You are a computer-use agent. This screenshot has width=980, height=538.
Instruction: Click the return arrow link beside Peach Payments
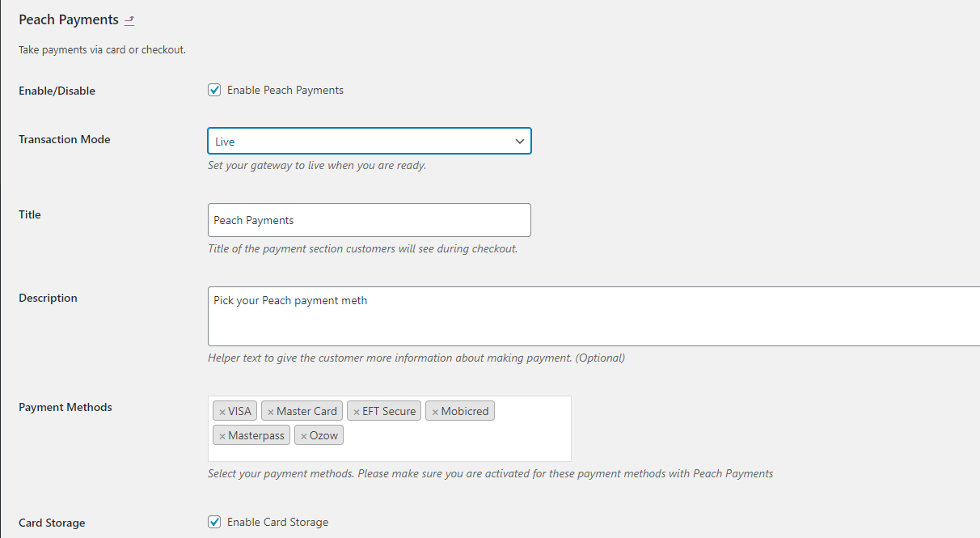tap(129, 20)
